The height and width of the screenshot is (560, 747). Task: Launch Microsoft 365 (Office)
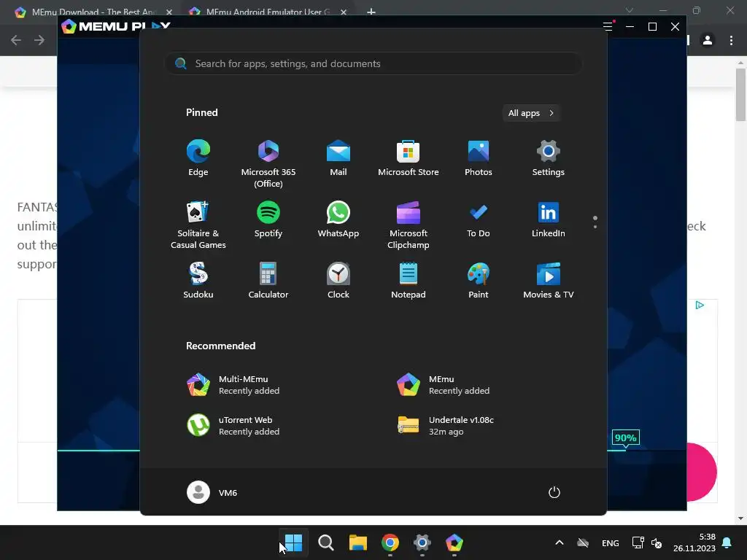point(268,163)
